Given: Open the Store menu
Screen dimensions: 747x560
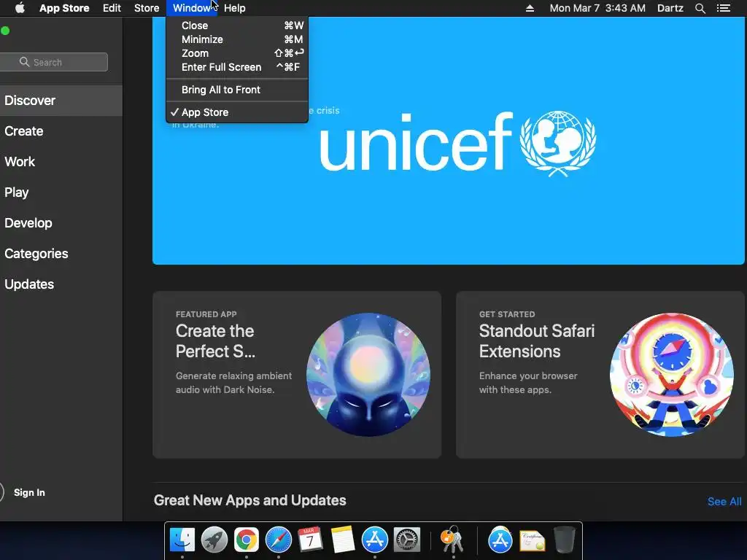Looking at the screenshot, I should (147, 8).
